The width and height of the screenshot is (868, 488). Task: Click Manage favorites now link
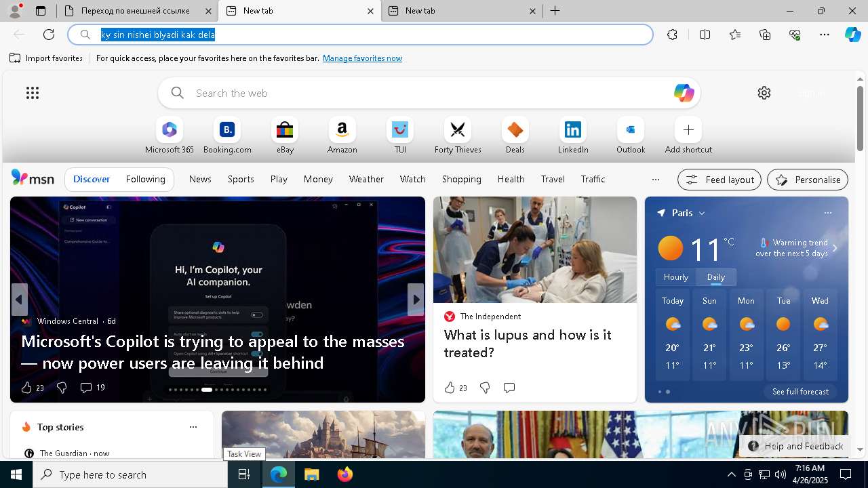coord(362,58)
